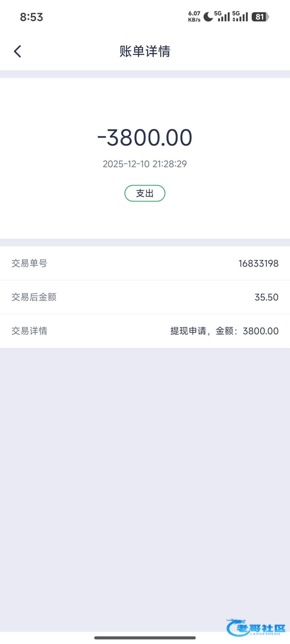Tap the battery level 81 icon
290x644 pixels.
[x=260, y=17]
